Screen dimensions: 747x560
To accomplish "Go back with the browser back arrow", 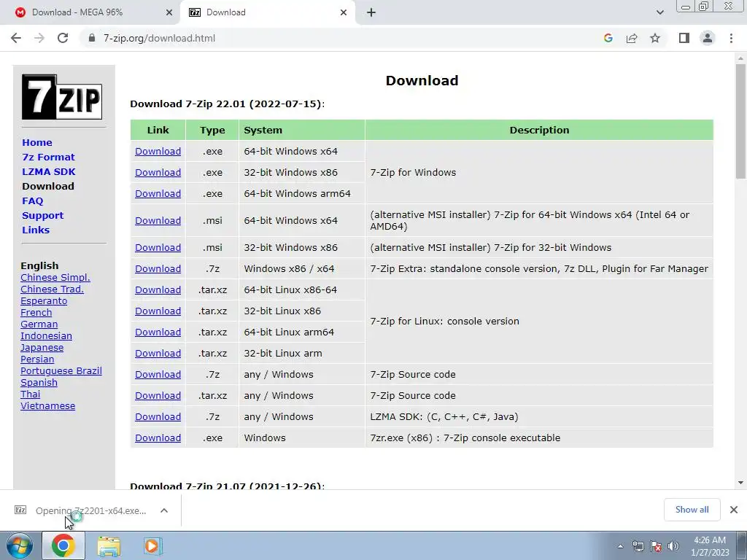I will coord(16,38).
